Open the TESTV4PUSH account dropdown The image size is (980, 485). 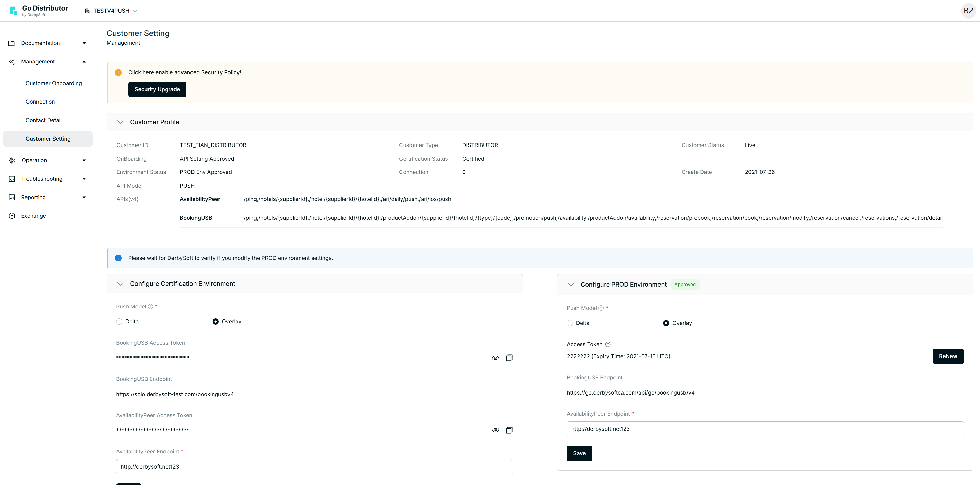111,11
